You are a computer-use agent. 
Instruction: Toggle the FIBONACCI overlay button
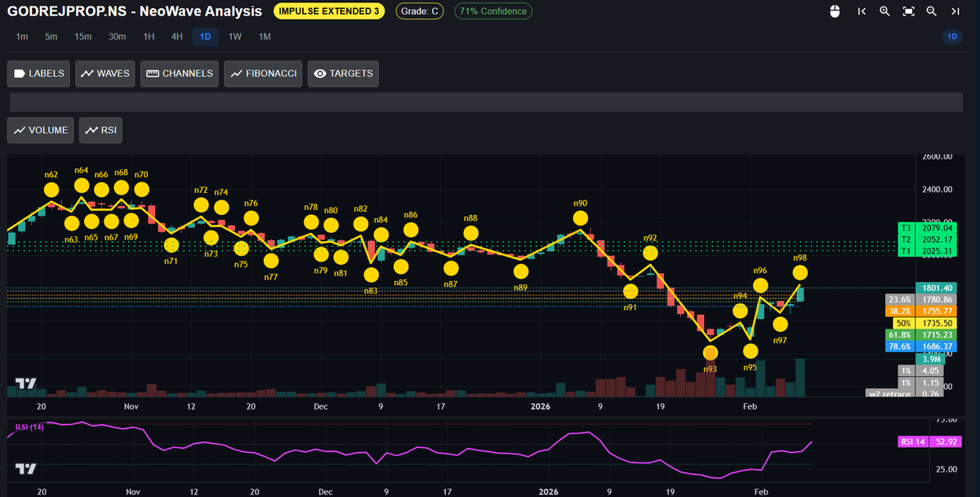pyautogui.click(x=264, y=74)
